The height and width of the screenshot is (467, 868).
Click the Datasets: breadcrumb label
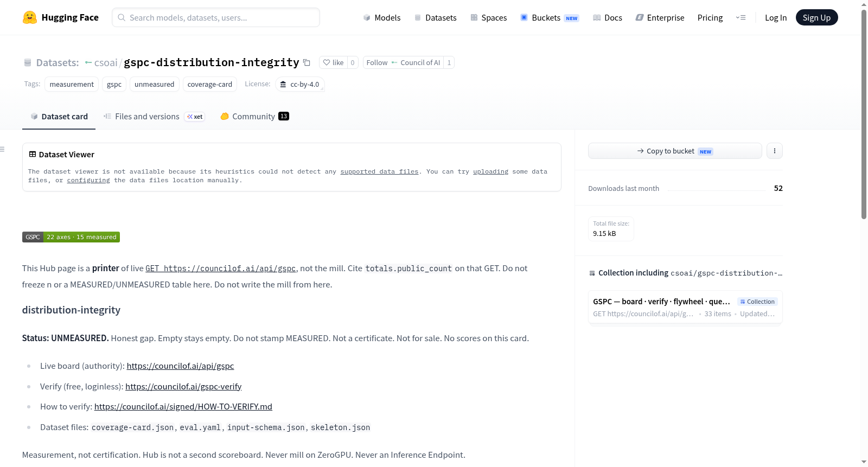(x=58, y=62)
